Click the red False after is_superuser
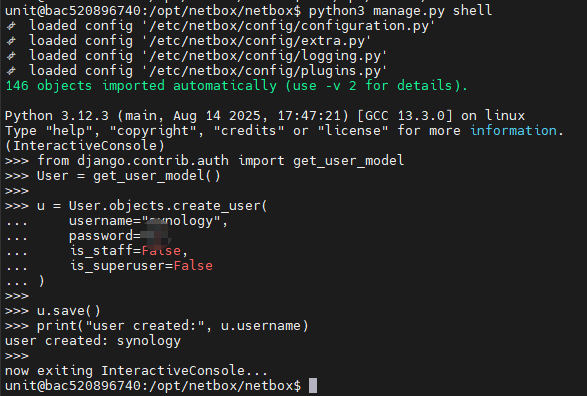 coord(193,266)
